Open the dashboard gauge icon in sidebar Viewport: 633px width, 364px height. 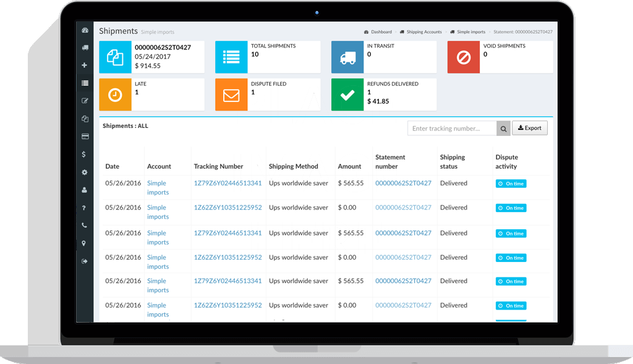click(84, 30)
